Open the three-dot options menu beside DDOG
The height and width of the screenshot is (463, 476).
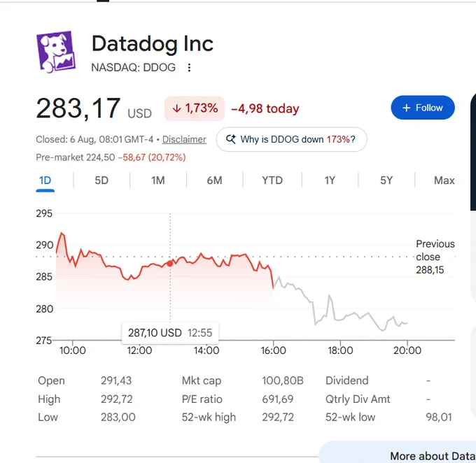pos(189,67)
